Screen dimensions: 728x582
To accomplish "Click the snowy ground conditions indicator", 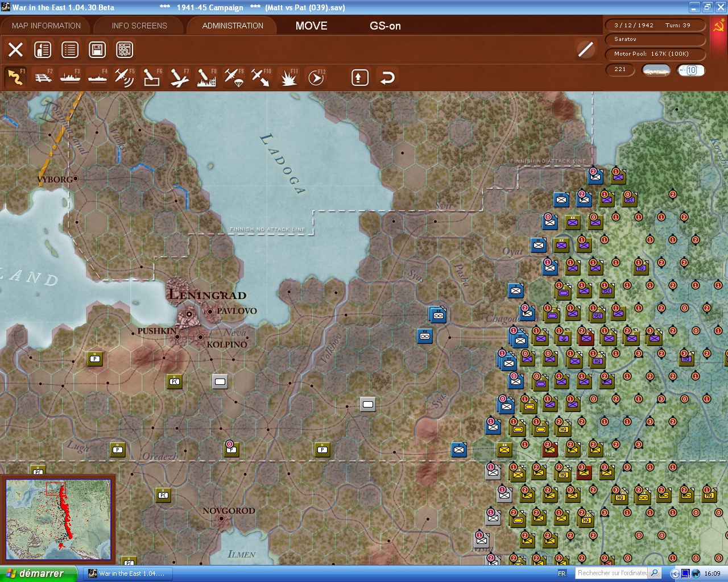I will (656, 70).
